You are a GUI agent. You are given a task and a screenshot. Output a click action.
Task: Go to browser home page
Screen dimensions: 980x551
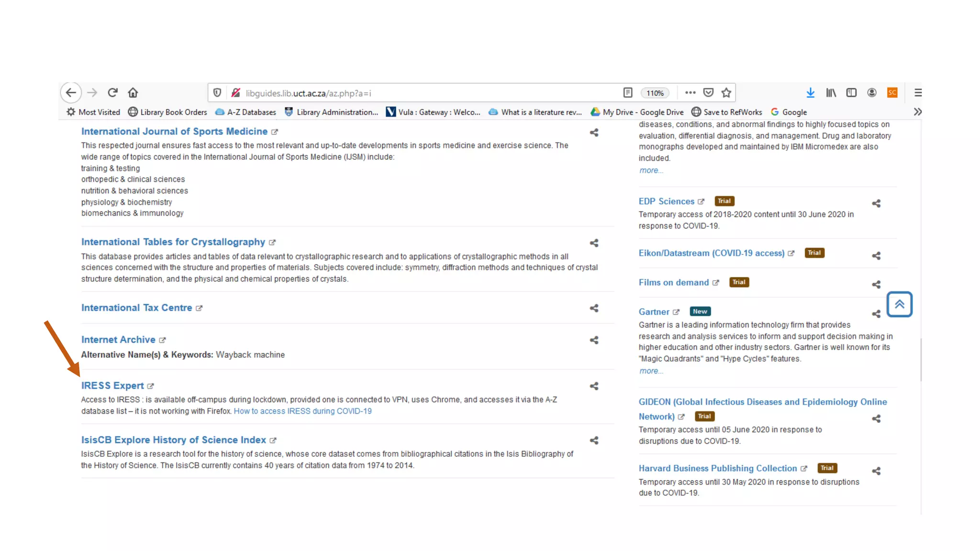point(133,92)
